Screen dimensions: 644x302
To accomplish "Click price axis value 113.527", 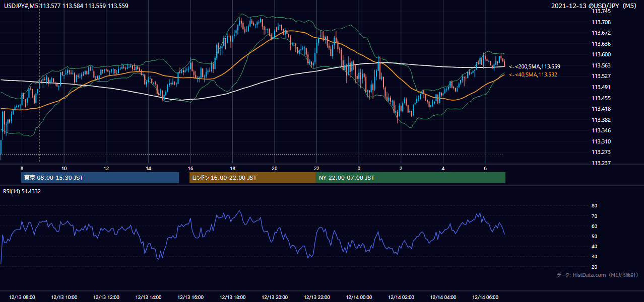I will tap(601, 77).
